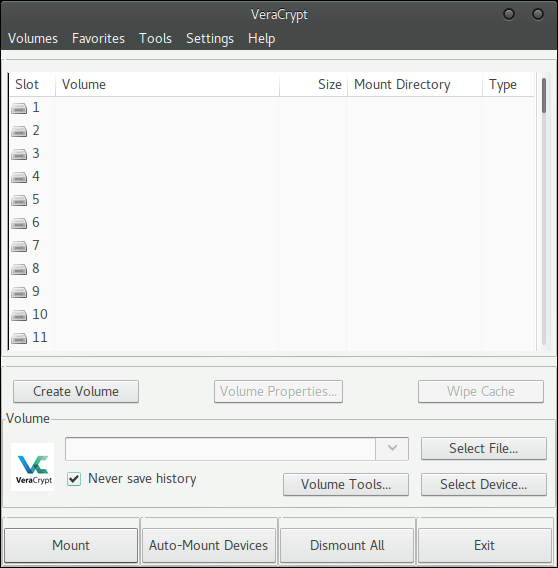Select the drive icon for slot 1
Screen dimensions: 558x568
click(19, 108)
